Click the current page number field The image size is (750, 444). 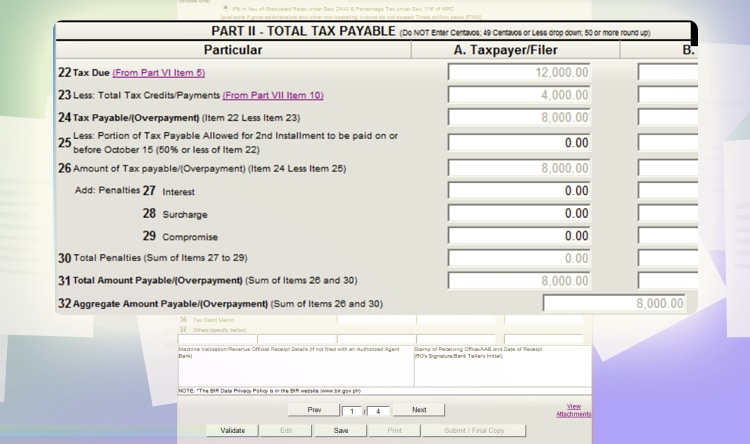(x=351, y=411)
